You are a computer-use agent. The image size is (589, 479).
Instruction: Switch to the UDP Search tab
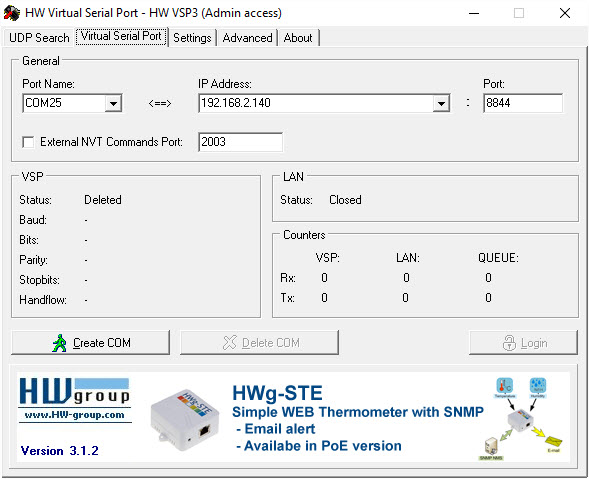tap(39, 38)
